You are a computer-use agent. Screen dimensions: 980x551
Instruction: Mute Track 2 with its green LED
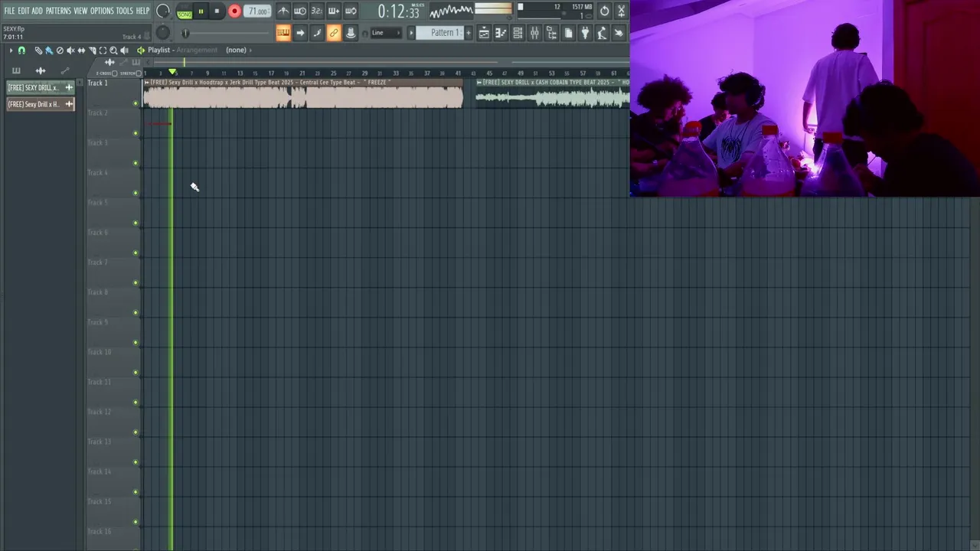pos(136,133)
